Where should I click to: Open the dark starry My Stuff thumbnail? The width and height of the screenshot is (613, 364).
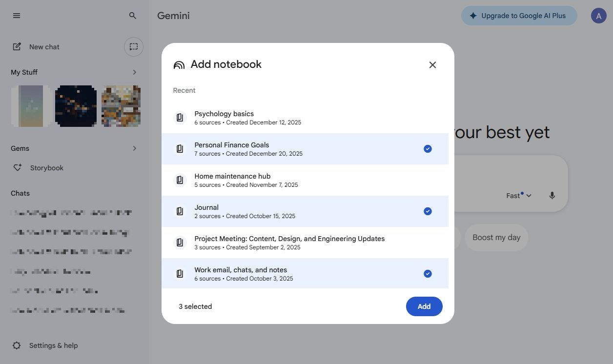(x=76, y=106)
